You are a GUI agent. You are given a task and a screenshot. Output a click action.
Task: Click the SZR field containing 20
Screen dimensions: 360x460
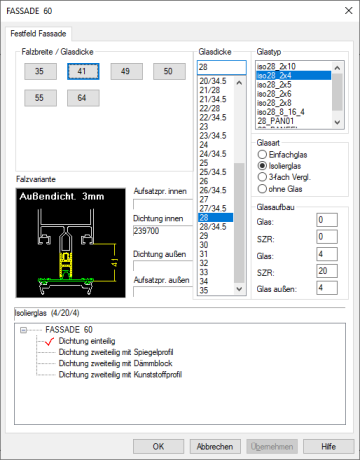327,271
